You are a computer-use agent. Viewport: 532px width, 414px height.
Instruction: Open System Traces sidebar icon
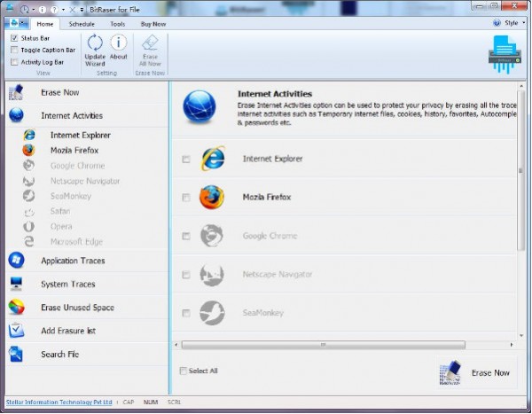click(16, 285)
